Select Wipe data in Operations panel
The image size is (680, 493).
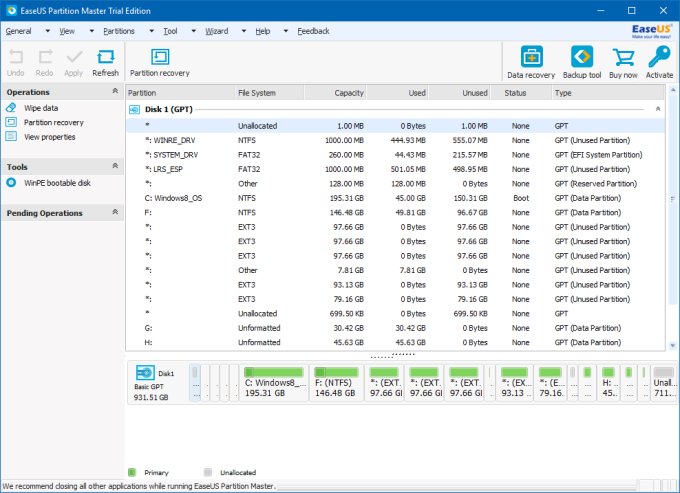(41, 108)
